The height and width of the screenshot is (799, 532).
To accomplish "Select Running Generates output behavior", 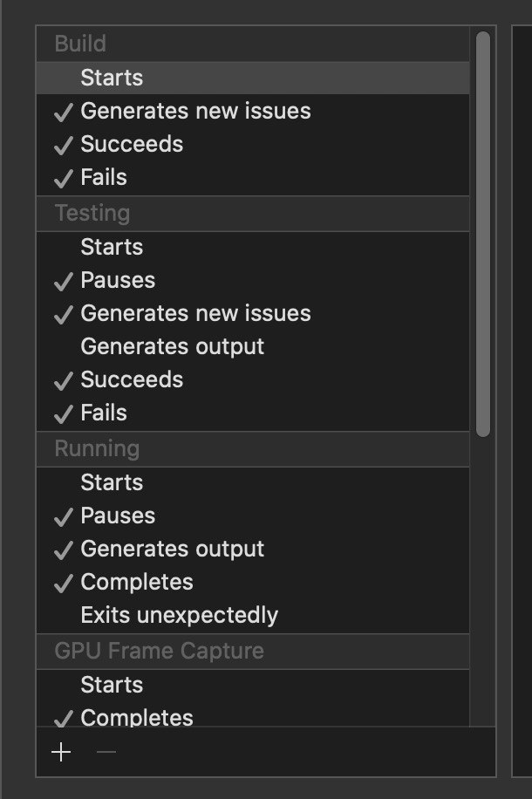I will pyautogui.click(x=172, y=549).
